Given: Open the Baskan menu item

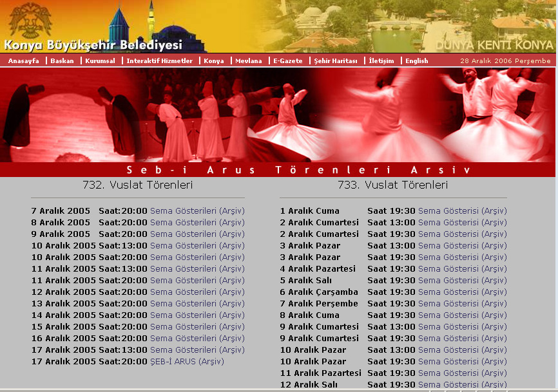Looking at the screenshot, I should pos(62,61).
